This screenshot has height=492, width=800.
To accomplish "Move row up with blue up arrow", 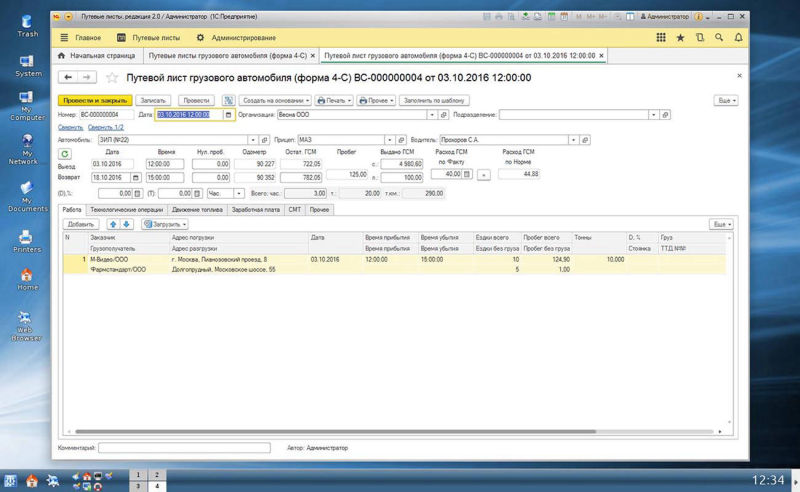I will [x=112, y=224].
